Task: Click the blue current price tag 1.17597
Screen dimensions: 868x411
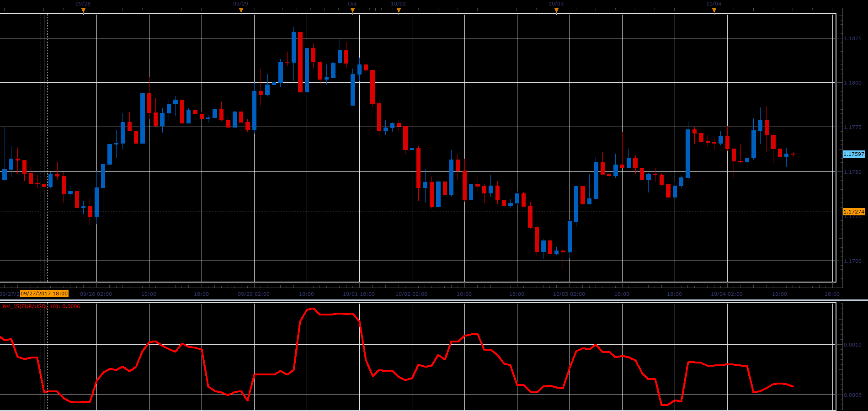Action: coord(853,154)
